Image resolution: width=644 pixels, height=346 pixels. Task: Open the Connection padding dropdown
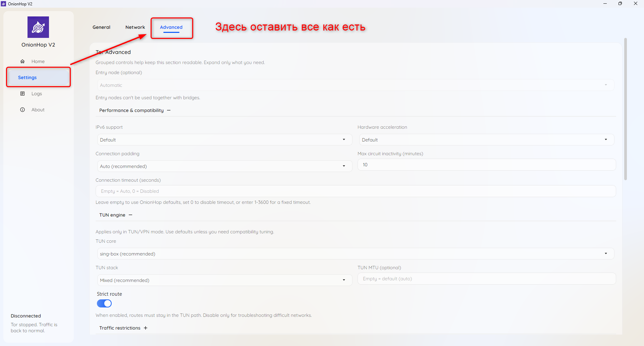coord(225,166)
